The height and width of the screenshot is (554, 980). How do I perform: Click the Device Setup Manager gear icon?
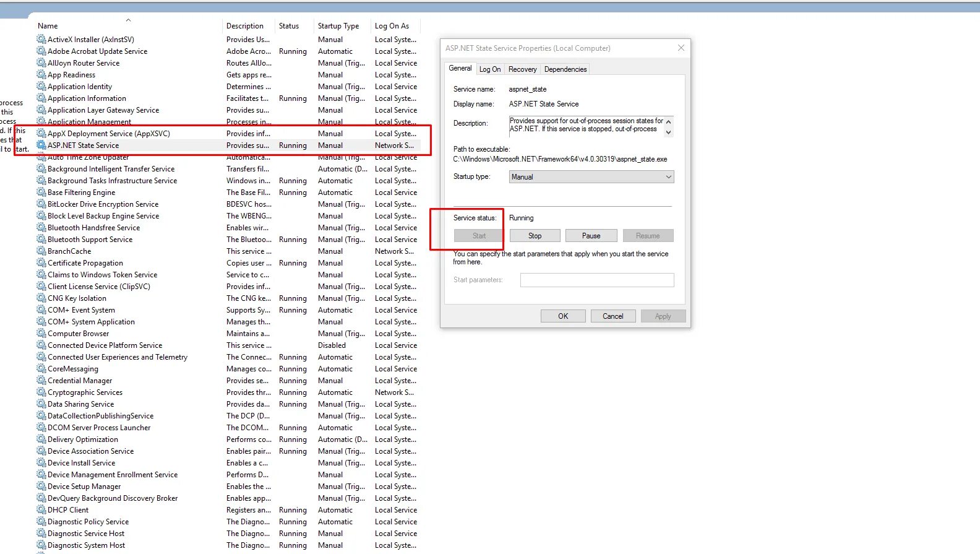41,486
